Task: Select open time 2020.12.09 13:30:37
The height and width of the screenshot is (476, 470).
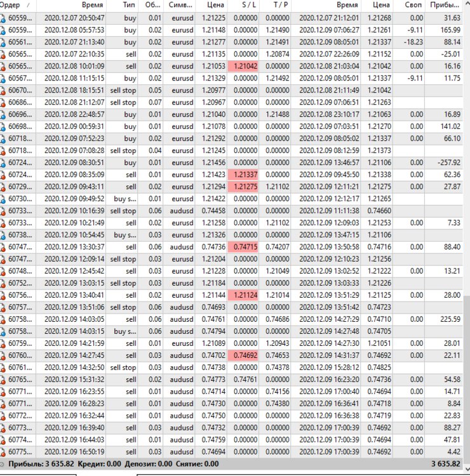Action: point(74,247)
